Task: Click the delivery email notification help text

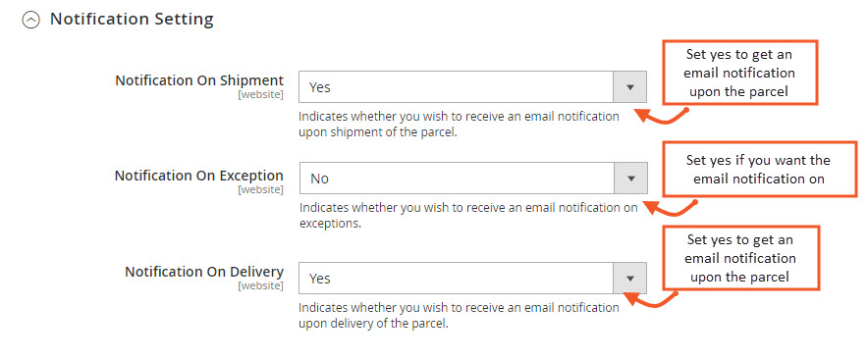Action: pyautogui.click(x=459, y=315)
